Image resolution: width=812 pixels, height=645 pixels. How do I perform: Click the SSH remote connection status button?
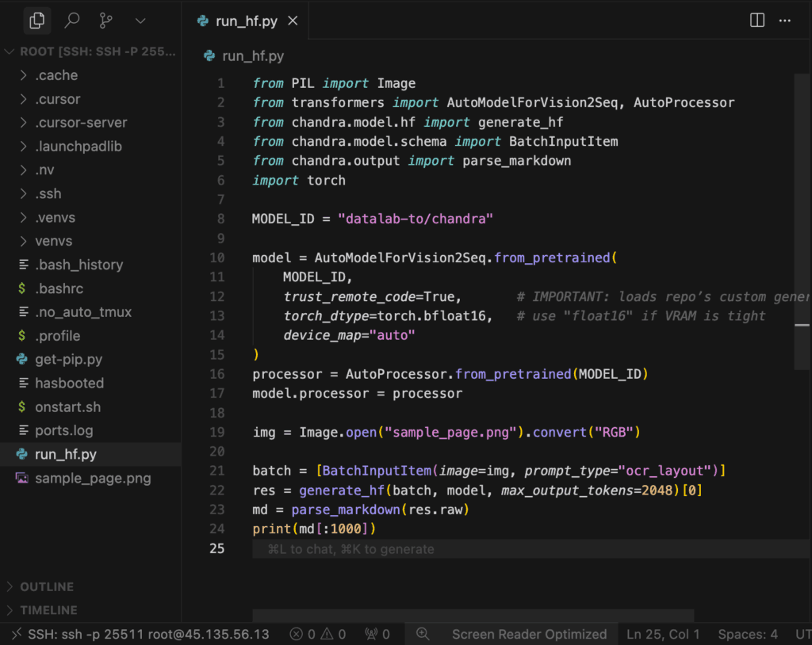(x=139, y=634)
